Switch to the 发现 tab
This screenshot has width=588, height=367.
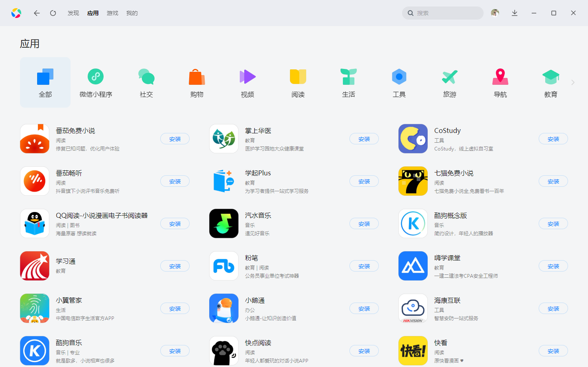click(x=73, y=13)
